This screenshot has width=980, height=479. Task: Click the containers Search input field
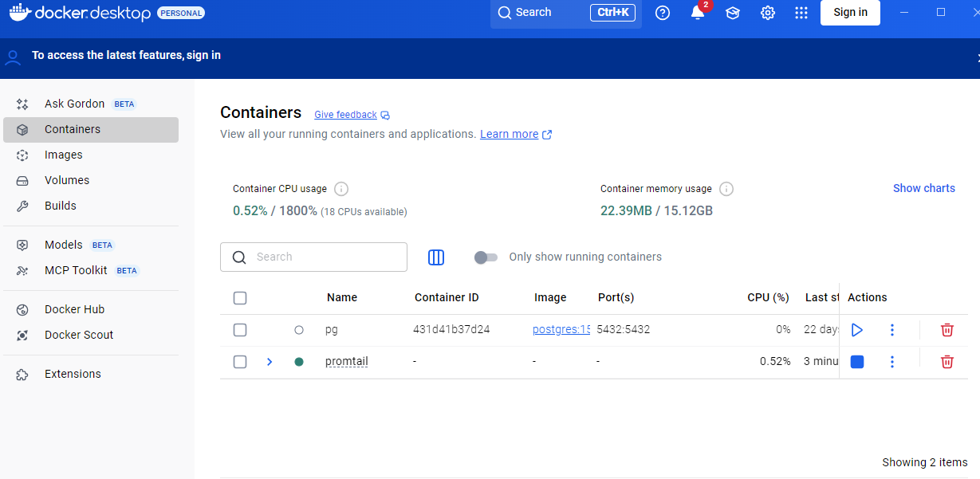click(313, 257)
